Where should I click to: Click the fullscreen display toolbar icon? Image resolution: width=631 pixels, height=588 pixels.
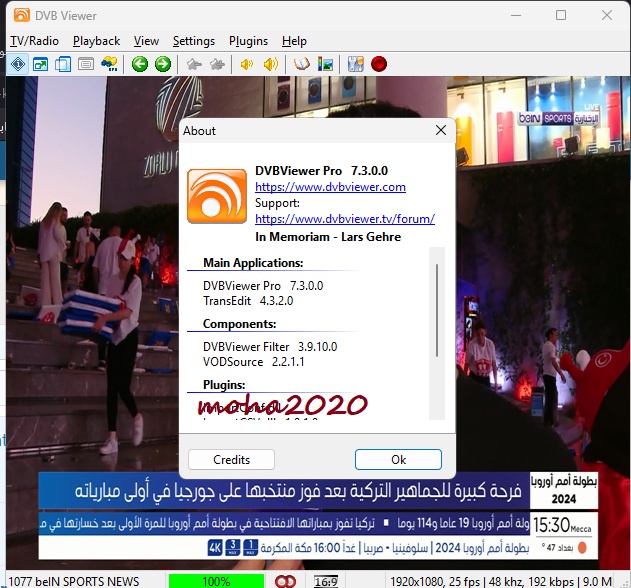click(41, 64)
